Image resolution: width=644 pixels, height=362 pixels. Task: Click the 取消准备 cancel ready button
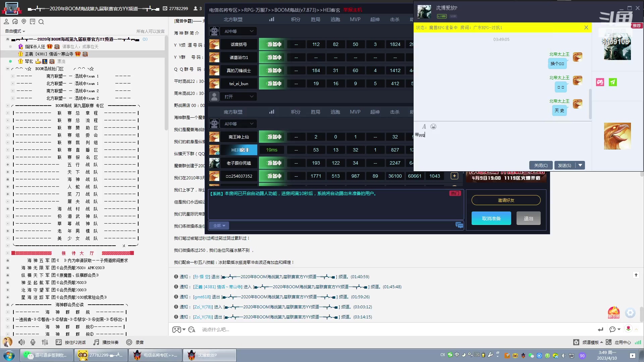pos(491,218)
